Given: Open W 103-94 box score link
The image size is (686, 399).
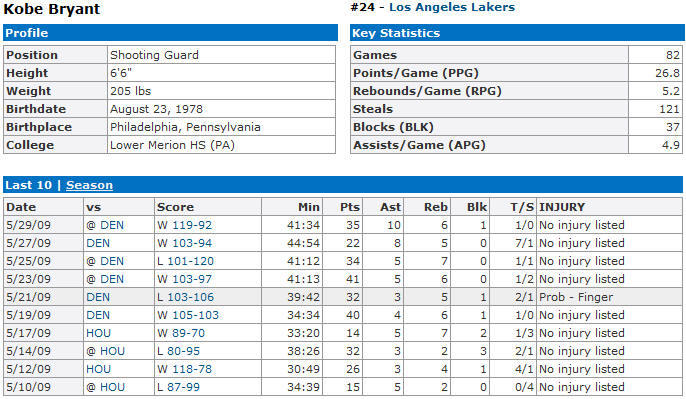Looking at the screenshot, I should tap(184, 243).
